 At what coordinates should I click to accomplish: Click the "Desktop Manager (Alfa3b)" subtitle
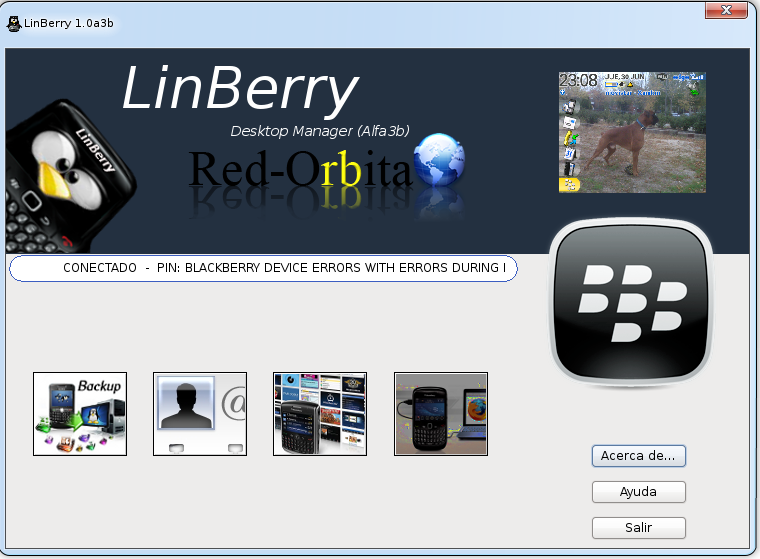pos(320,131)
